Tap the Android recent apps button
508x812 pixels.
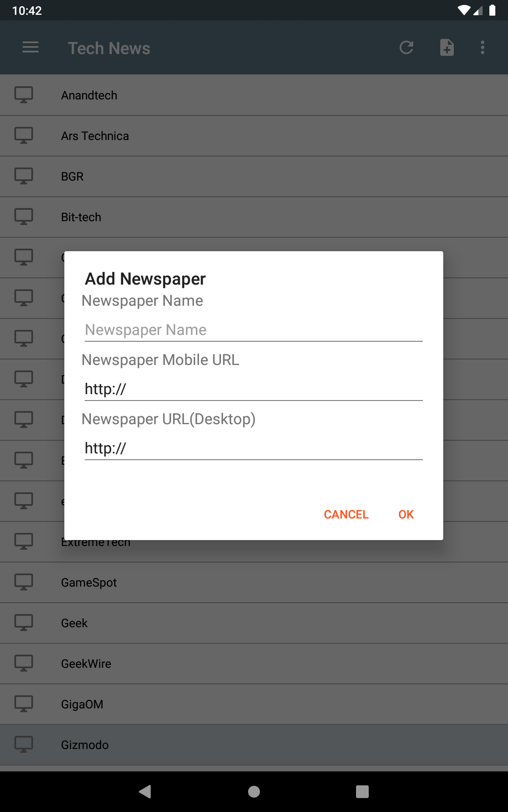[362, 791]
